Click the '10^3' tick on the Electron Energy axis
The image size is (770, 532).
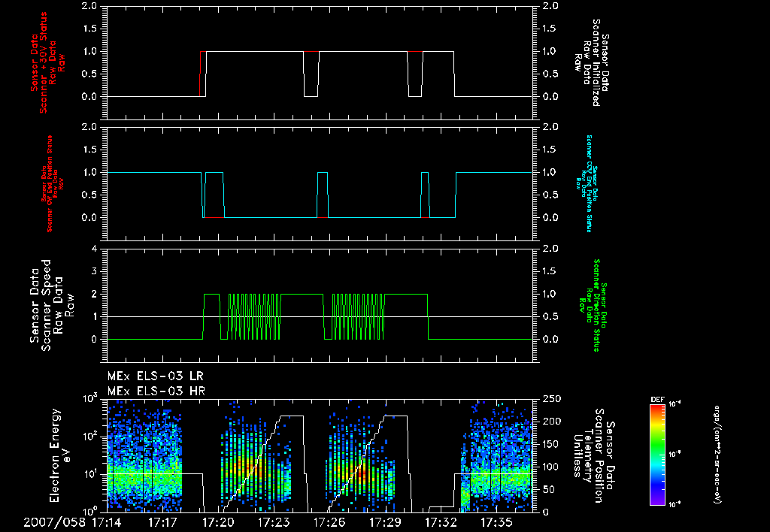[x=89, y=398]
